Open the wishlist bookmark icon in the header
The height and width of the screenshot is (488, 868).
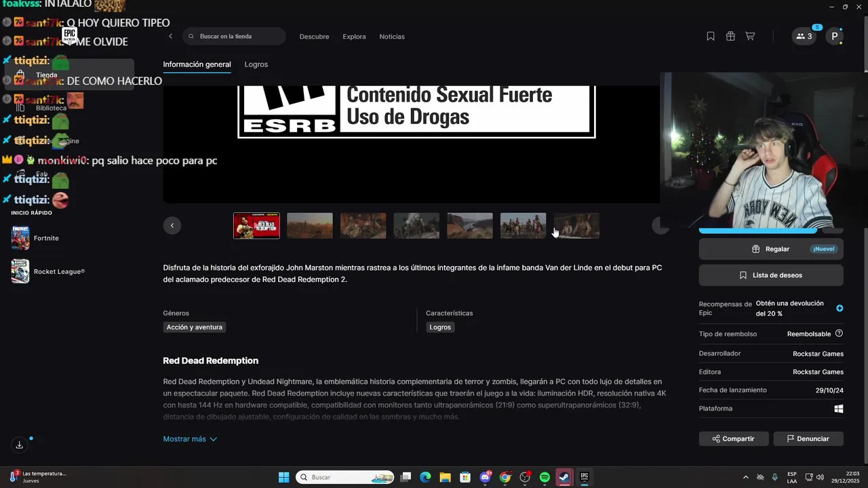click(711, 37)
